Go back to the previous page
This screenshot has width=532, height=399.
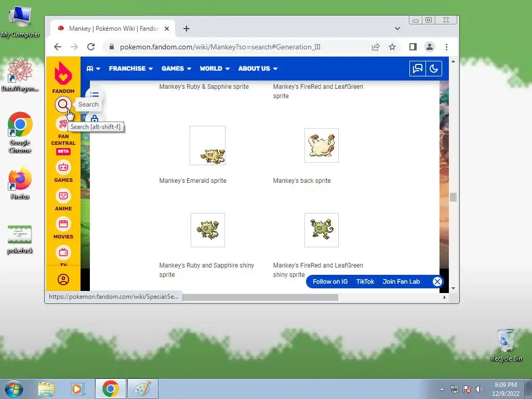(x=58, y=47)
